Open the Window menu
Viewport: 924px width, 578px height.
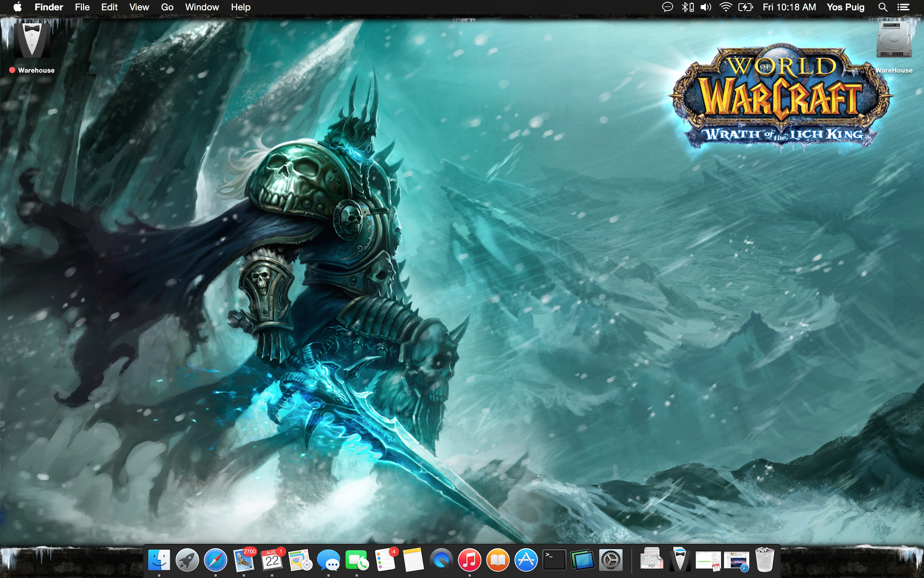(202, 7)
